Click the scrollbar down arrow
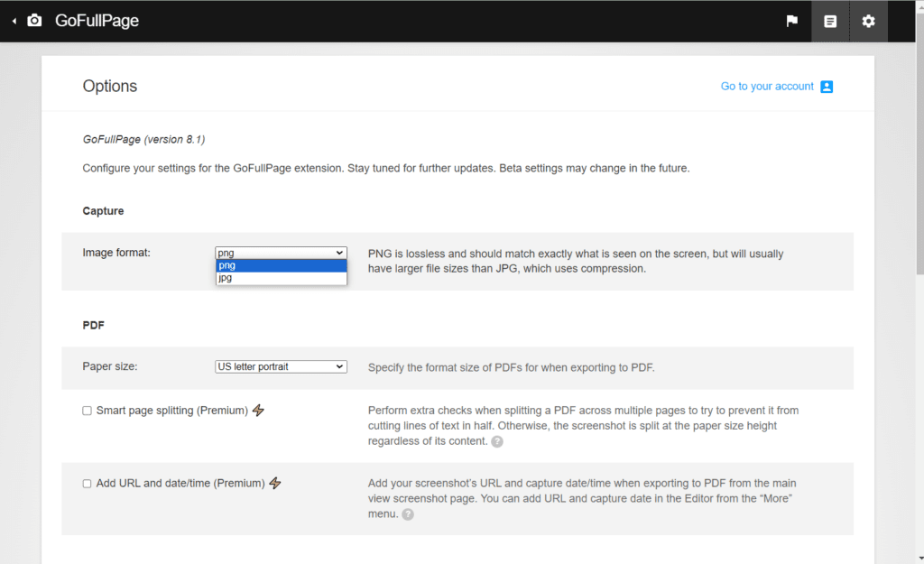Image resolution: width=924 pixels, height=564 pixels. point(919,558)
